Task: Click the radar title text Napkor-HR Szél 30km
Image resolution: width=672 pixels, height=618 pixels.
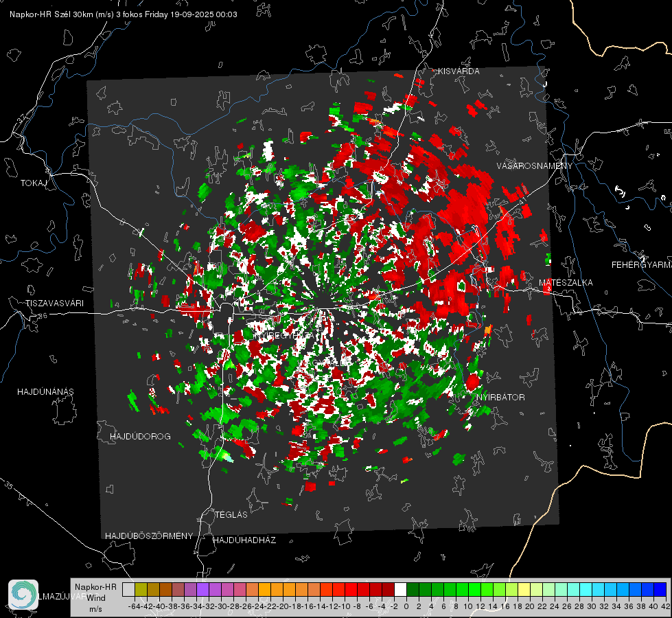Action: 62,14
